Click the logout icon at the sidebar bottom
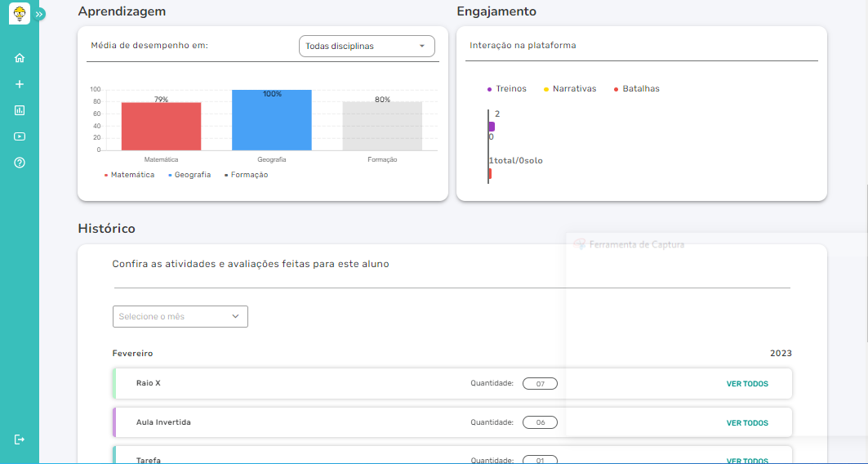The height and width of the screenshot is (464, 868). (20, 439)
